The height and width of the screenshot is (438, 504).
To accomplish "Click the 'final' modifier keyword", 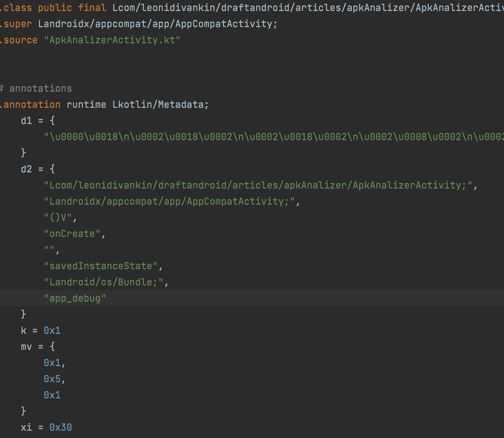I will (x=92, y=8).
